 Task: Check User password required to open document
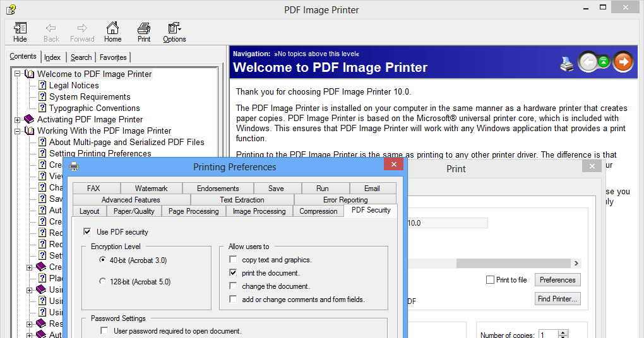point(104,330)
